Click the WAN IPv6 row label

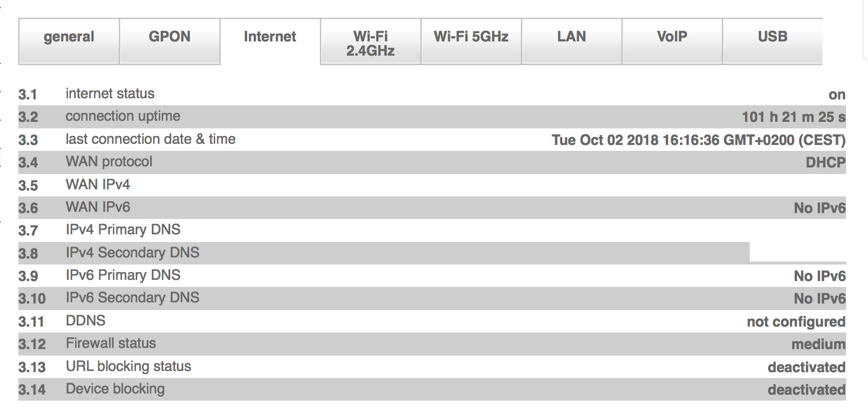tap(98, 207)
